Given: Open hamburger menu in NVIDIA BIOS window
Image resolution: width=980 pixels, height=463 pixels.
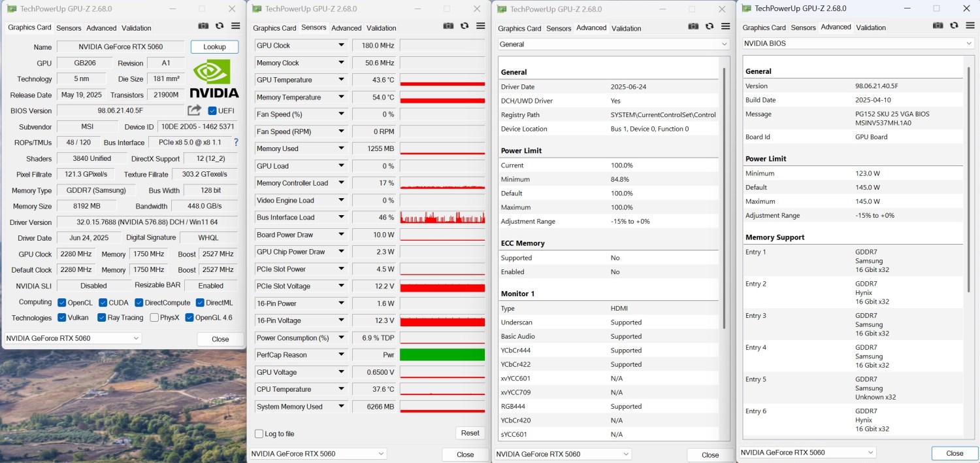Looking at the screenshot, I should click(971, 26).
